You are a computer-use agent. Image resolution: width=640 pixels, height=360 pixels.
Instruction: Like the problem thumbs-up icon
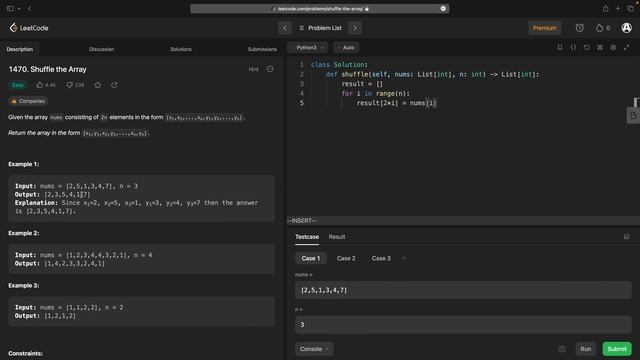click(x=40, y=85)
